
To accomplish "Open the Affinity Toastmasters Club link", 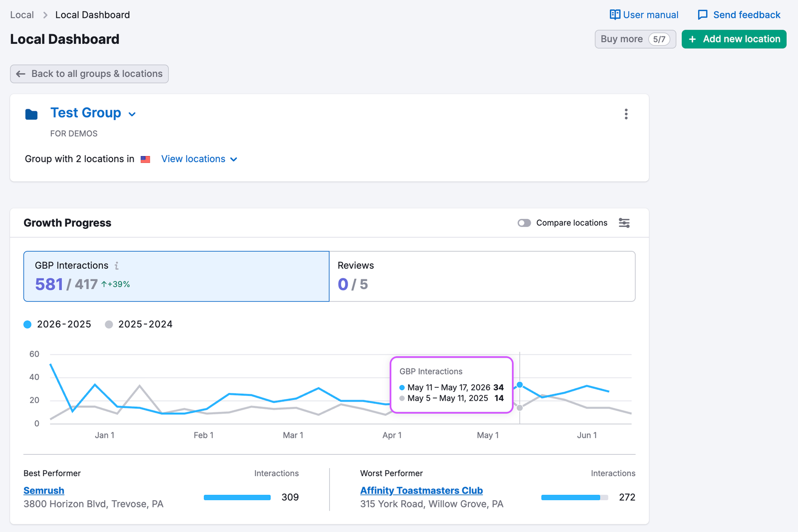I will point(421,491).
